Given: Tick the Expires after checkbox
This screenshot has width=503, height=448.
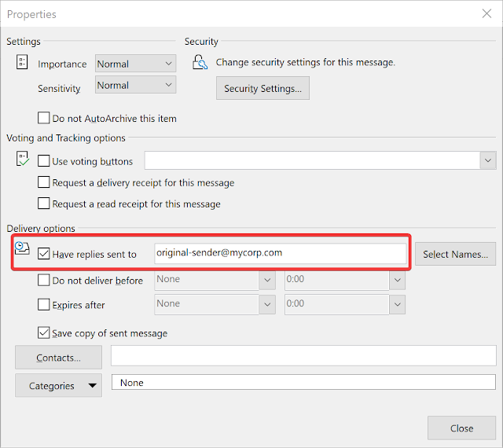Looking at the screenshot, I should (x=44, y=304).
